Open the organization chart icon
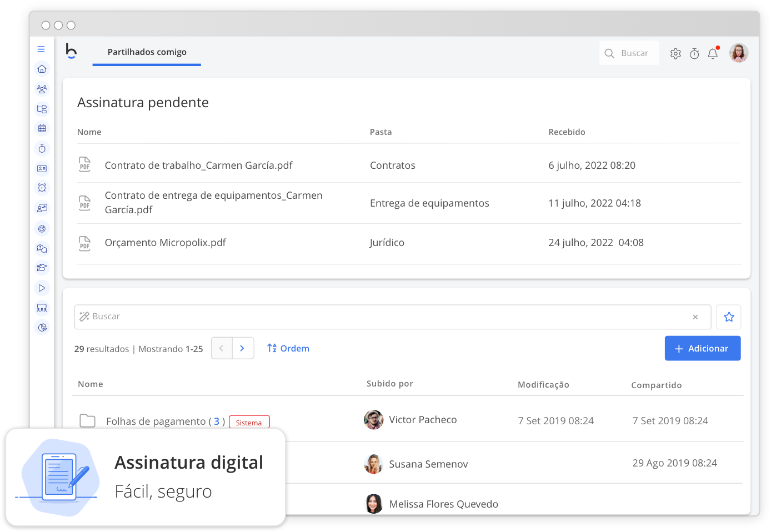This screenshot has width=771, height=532. click(x=42, y=109)
